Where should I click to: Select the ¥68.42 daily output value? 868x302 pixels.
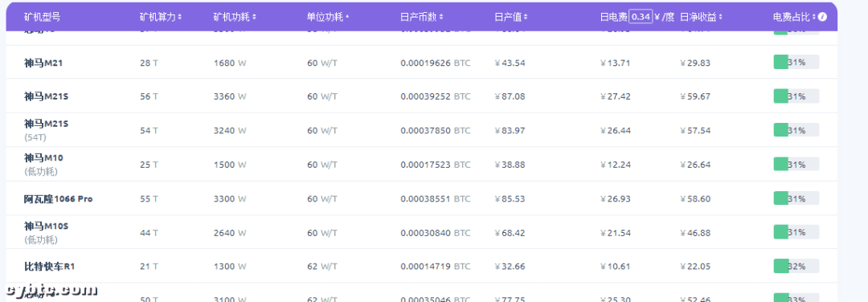coord(510,233)
